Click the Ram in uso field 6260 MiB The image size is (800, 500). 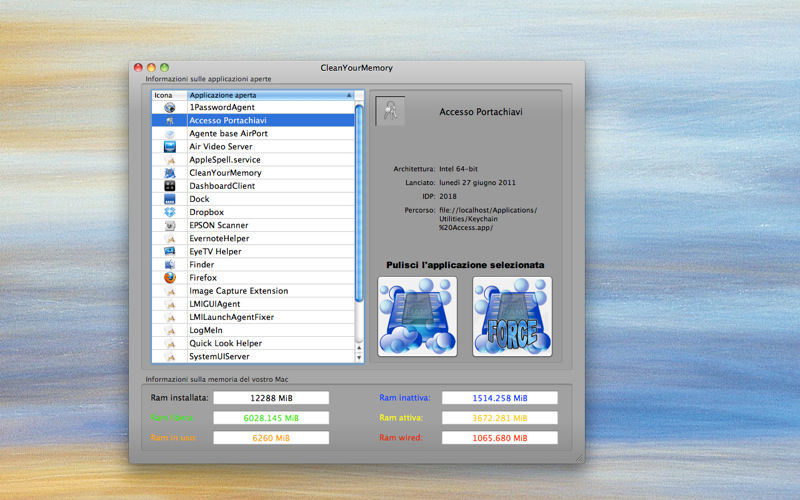pos(271,438)
